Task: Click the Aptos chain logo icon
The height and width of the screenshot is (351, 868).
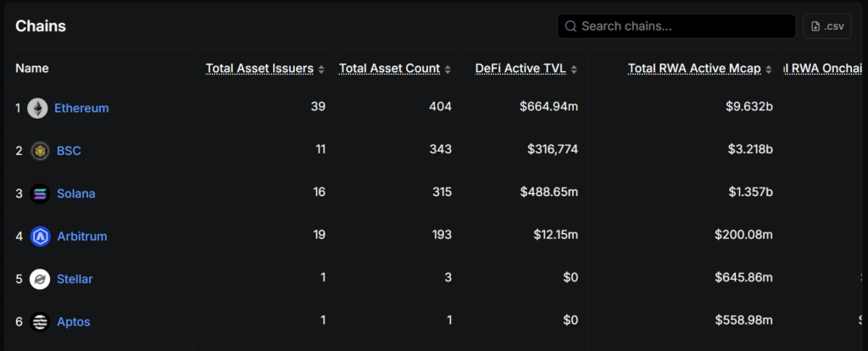Action: 40,321
